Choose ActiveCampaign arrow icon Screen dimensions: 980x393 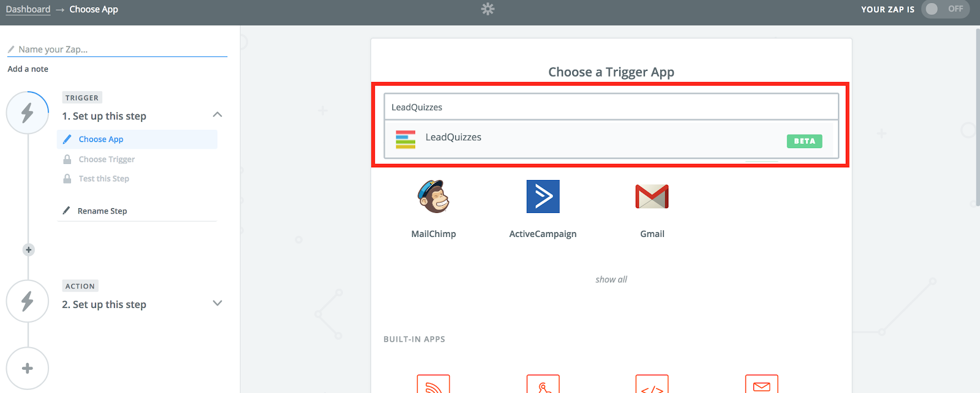543,196
